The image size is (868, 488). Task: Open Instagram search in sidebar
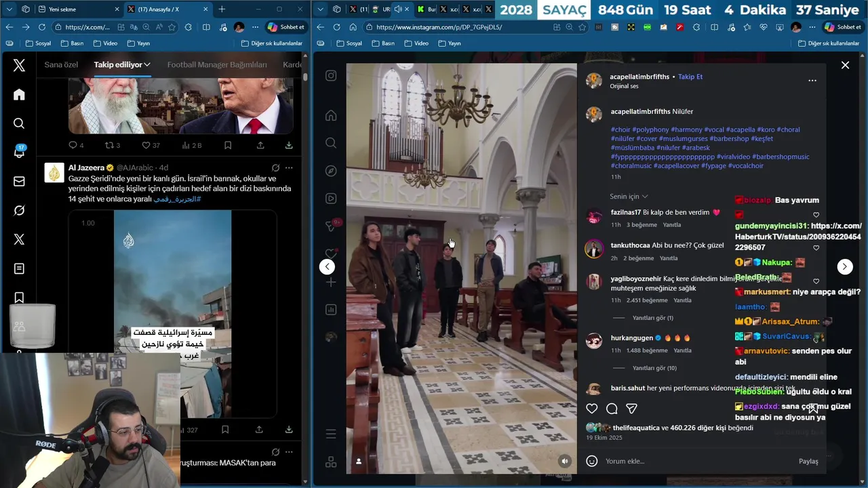point(331,143)
